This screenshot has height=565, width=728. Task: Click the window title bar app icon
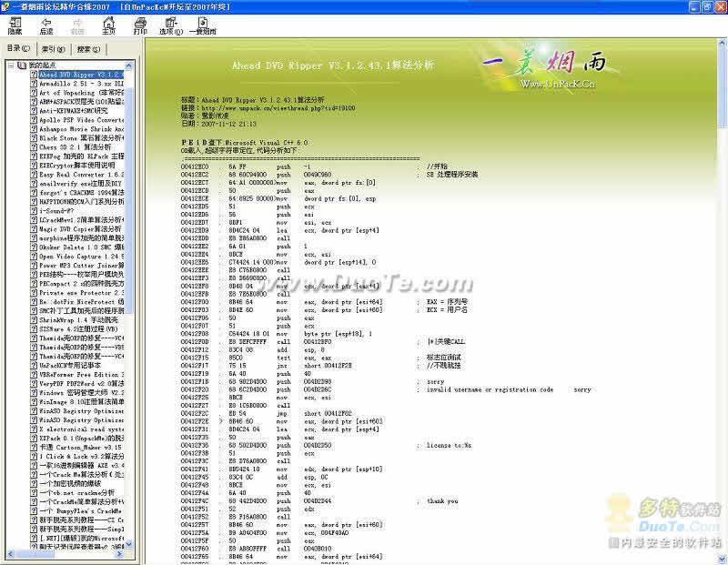tap(5, 7)
